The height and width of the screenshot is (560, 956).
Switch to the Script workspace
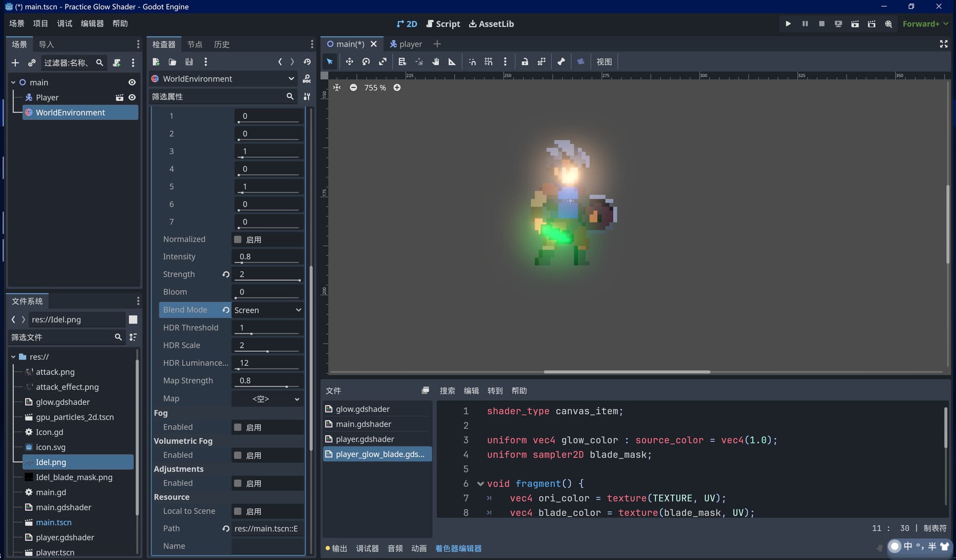(443, 24)
